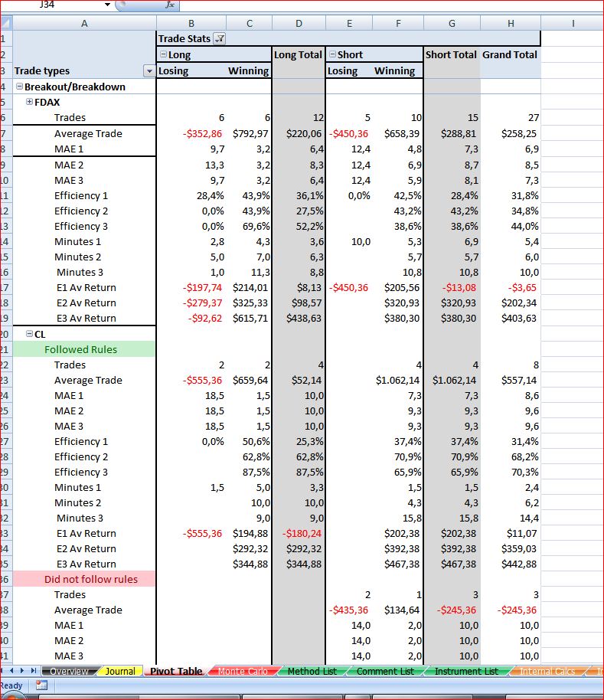Image resolution: width=604 pixels, height=700 pixels.
Task: Expand the FDAX group
Action: point(29,101)
